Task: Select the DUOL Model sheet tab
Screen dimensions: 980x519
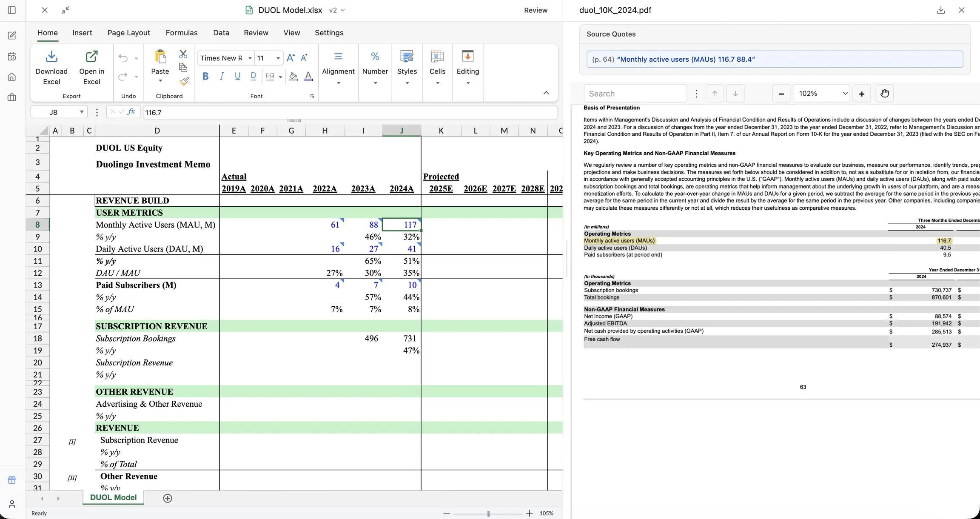Action: pyautogui.click(x=113, y=498)
